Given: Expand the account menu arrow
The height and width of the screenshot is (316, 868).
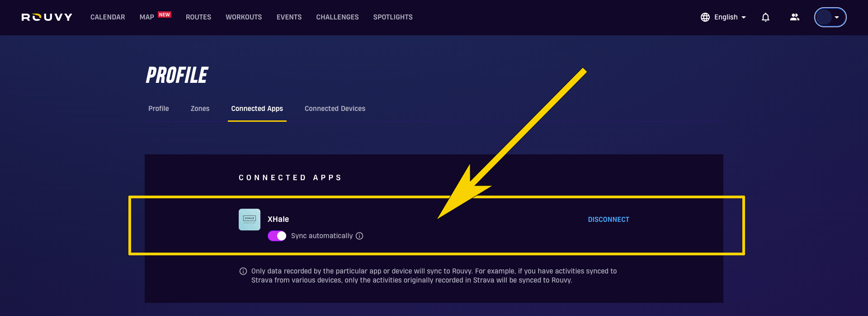Looking at the screenshot, I should pos(837,17).
